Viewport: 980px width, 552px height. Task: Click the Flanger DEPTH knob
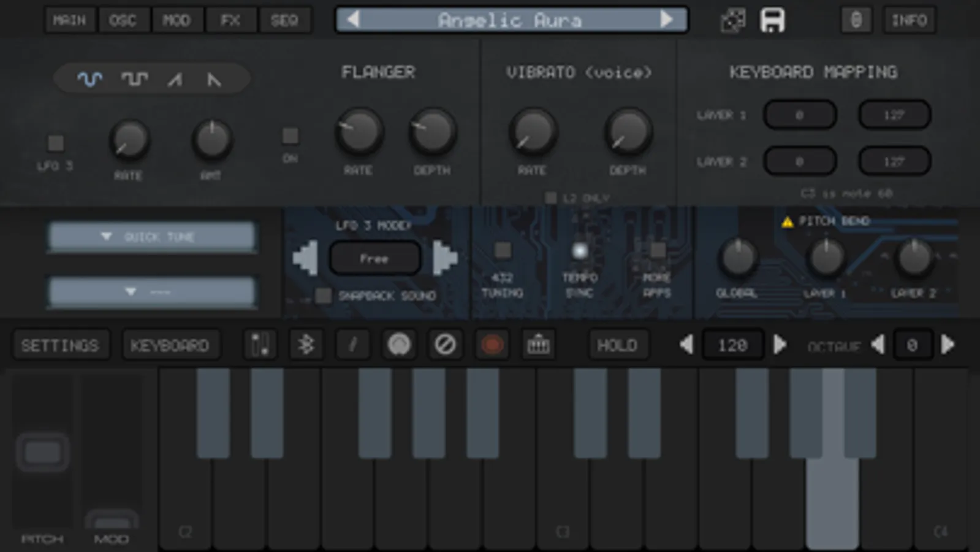click(x=432, y=131)
